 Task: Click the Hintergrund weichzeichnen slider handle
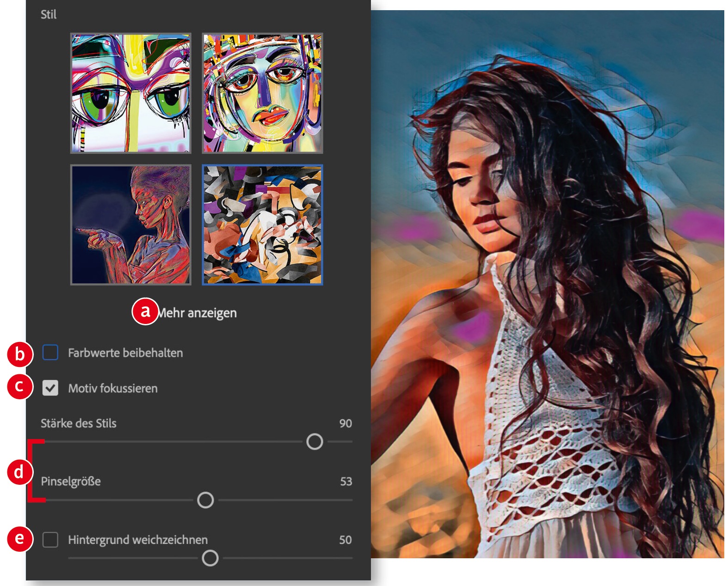tap(210, 558)
